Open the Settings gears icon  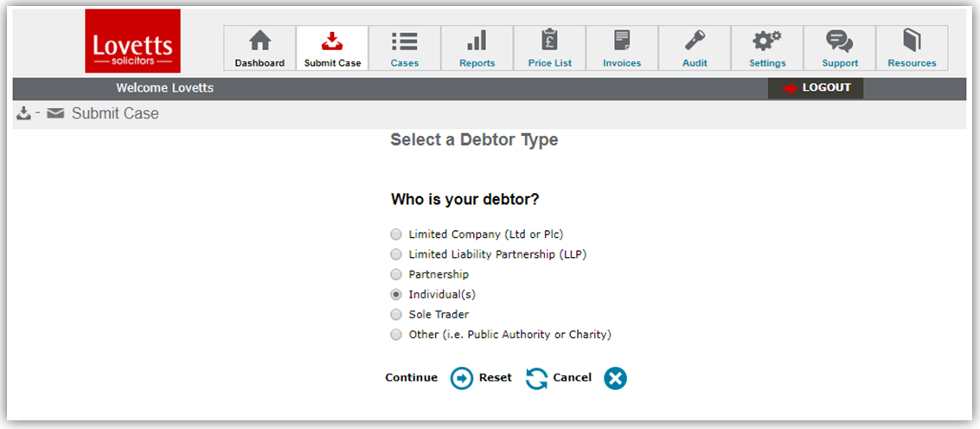coord(767,42)
